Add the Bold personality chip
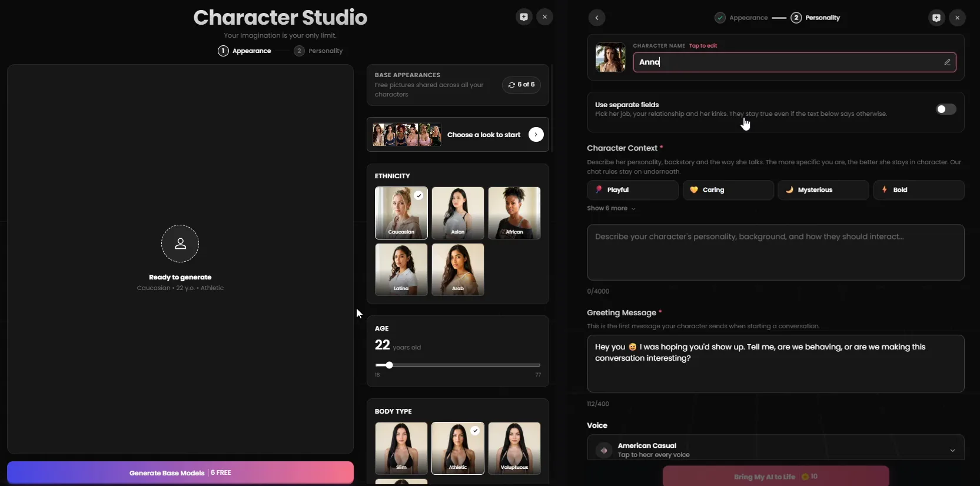This screenshot has height=486, width=980. point(919,190)
